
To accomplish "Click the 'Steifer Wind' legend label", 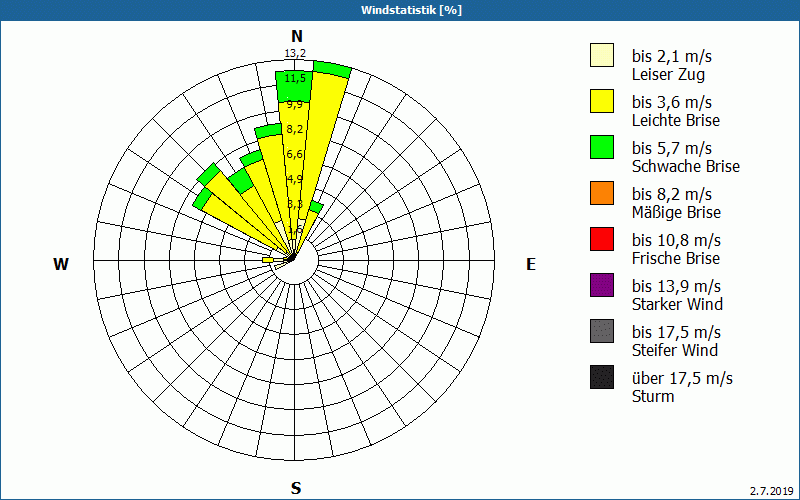I will point(675,350).
